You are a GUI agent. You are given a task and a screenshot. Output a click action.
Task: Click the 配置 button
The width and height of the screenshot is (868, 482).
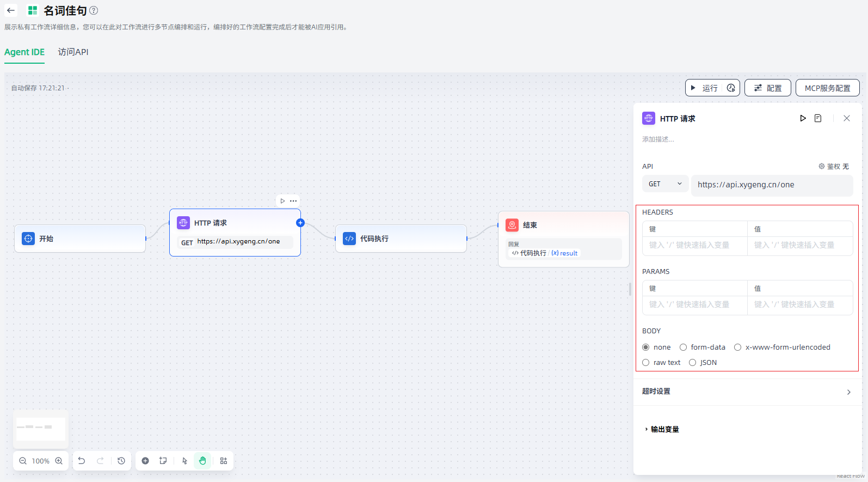(767, 88)
